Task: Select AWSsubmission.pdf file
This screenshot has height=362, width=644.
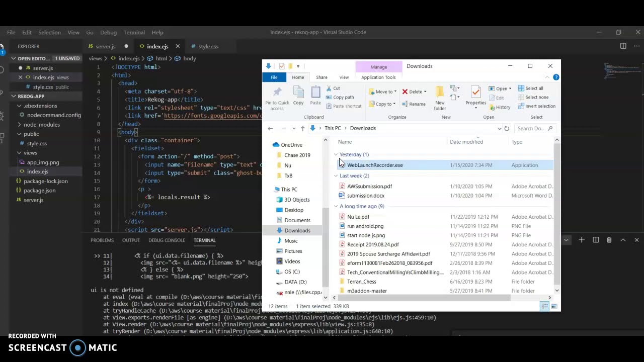Action: tap(369, 187)
